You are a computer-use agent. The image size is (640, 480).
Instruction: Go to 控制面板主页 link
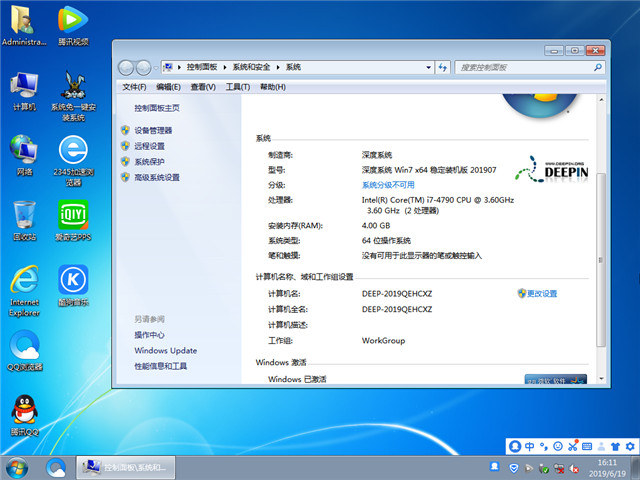(x=157, y=108)
